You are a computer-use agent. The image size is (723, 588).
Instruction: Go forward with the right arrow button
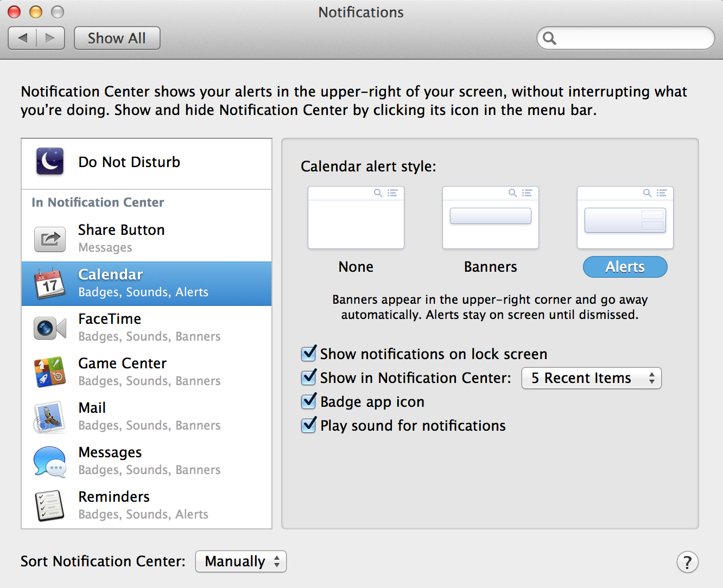coord(50,38)
